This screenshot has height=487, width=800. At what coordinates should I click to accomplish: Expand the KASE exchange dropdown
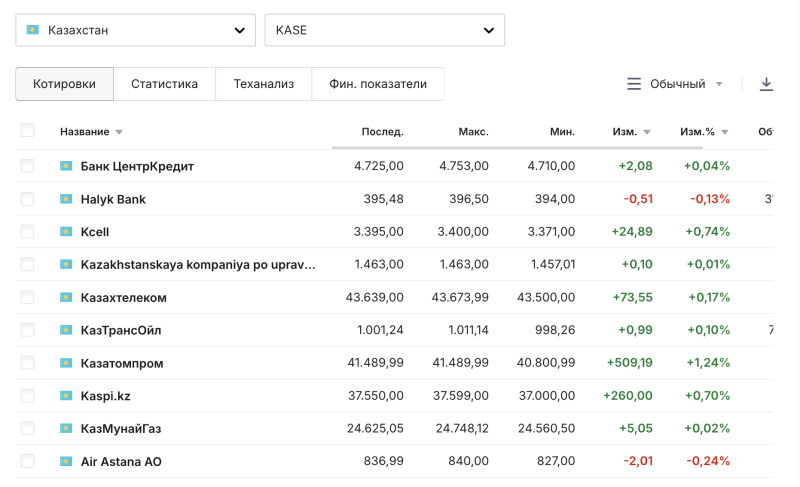click(x=384, y=30)
